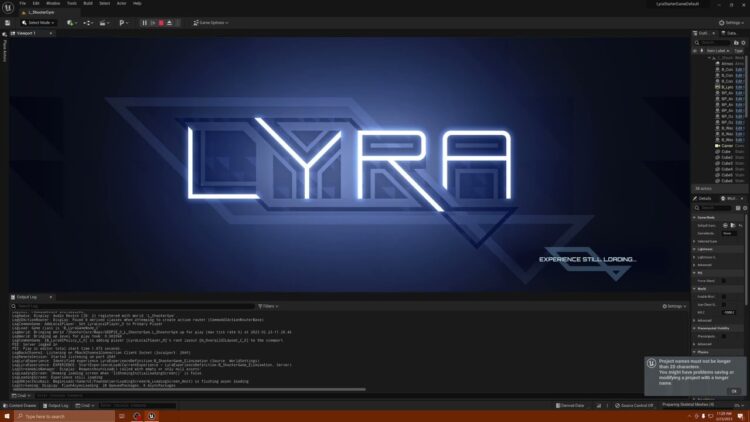This screenshot has width=750, height=422.
Task: Open the Build menu
Action: point(88,3)
